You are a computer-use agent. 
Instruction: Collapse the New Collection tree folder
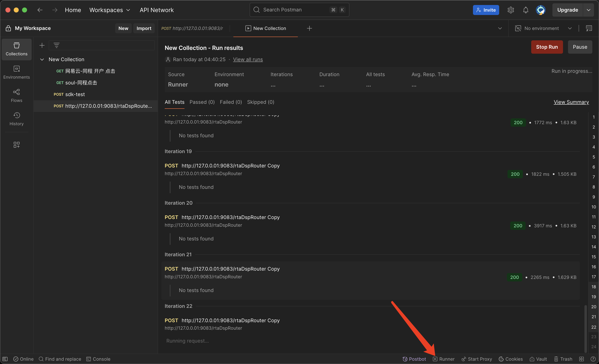(x=42, y=59)
